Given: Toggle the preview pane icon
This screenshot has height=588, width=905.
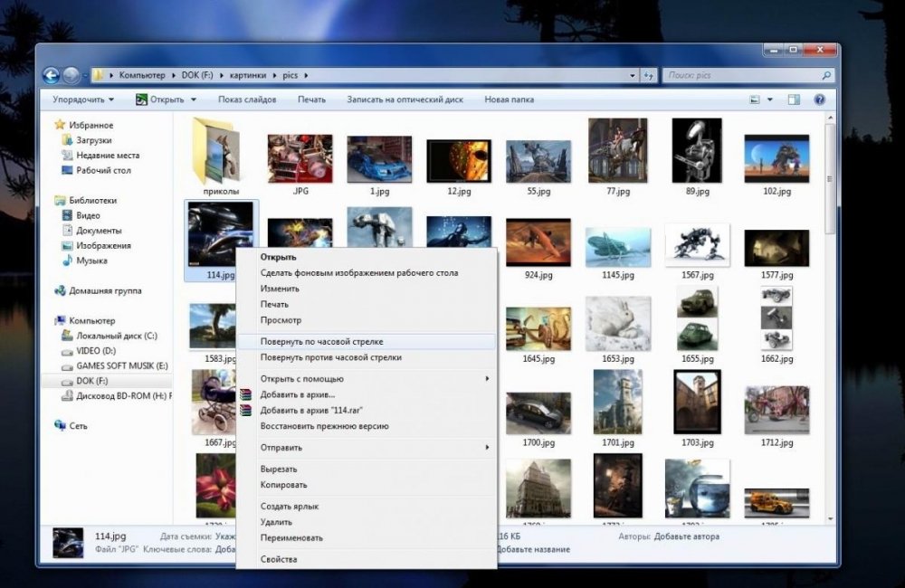Looking at the screenshot, I should [x=795, y=100].
